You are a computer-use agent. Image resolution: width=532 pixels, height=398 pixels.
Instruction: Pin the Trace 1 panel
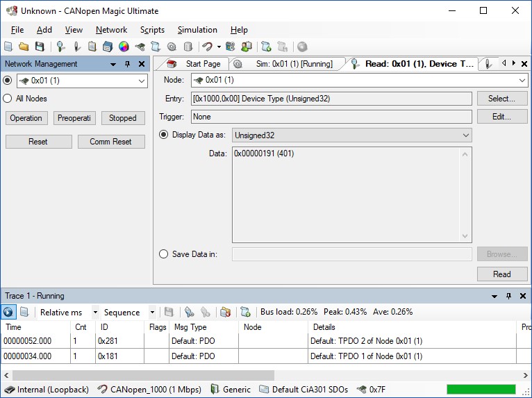point(508,296)
